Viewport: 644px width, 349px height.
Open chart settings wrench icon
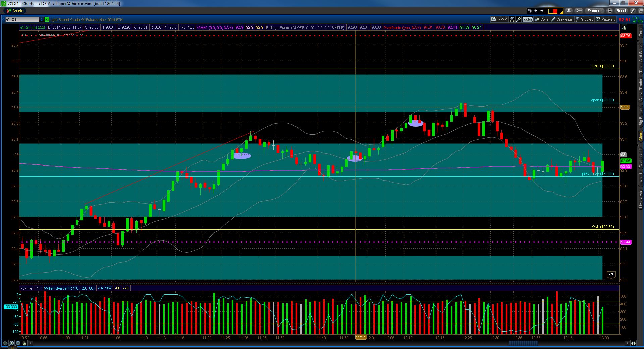tap(519, 19)
